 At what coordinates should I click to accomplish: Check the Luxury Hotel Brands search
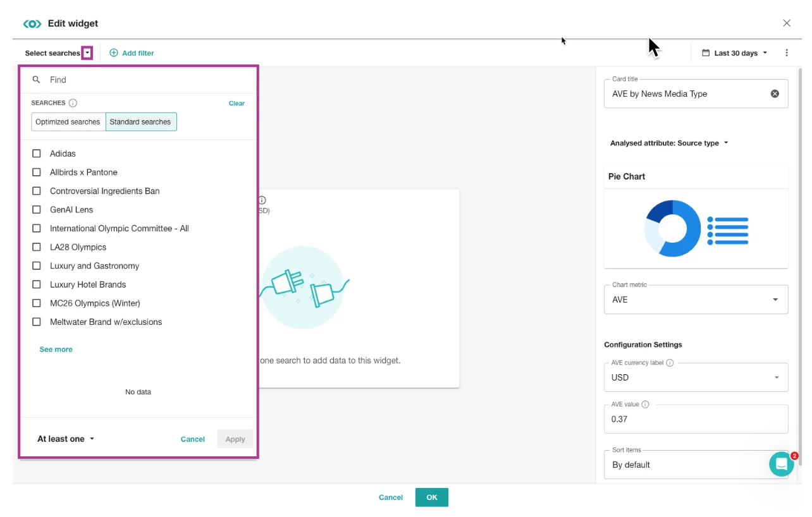[x=37, y=284]
